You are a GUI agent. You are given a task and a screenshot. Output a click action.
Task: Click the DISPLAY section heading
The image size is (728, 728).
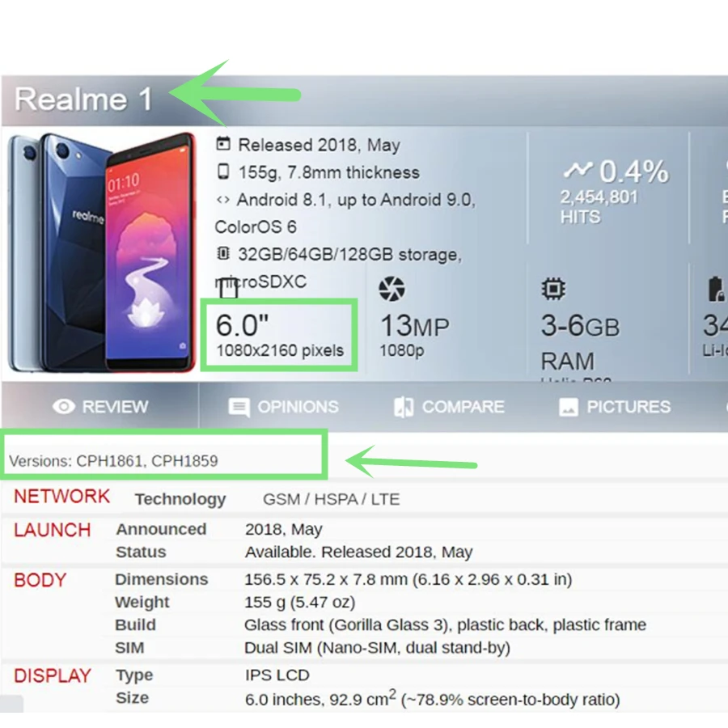(x=53, y=675)
